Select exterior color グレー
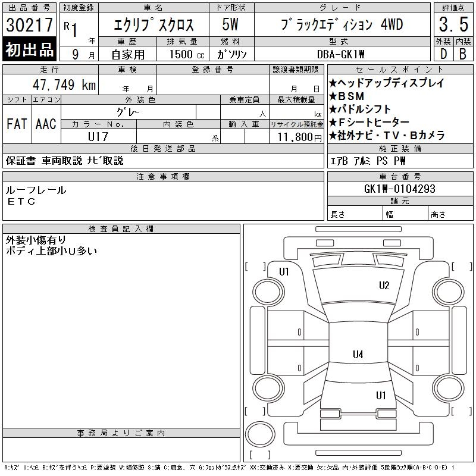 coord(128,112)
